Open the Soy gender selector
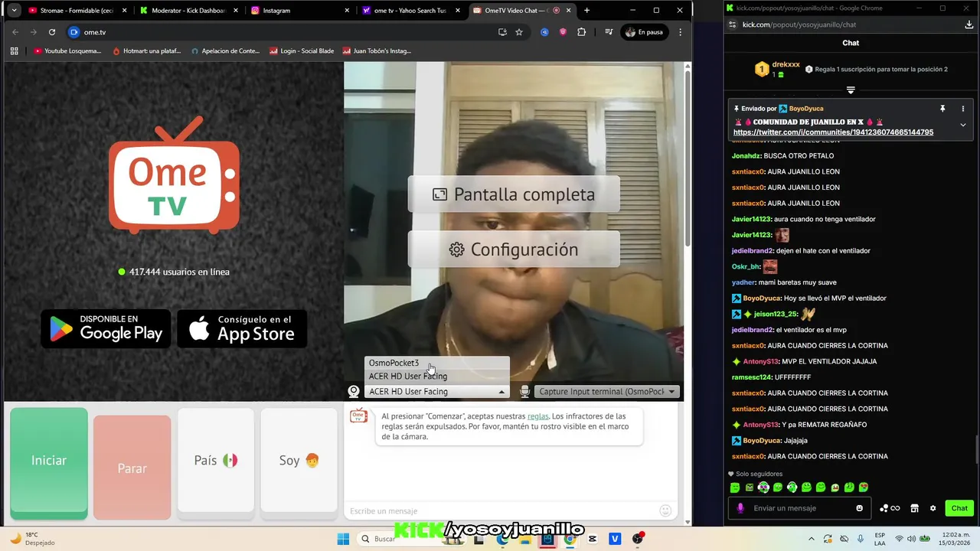 [299, 460]
